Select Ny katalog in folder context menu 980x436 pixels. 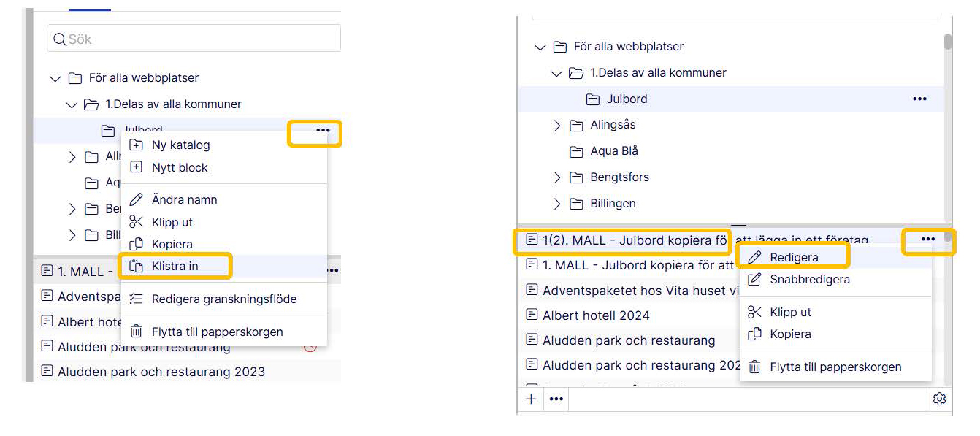pos(180,145)
